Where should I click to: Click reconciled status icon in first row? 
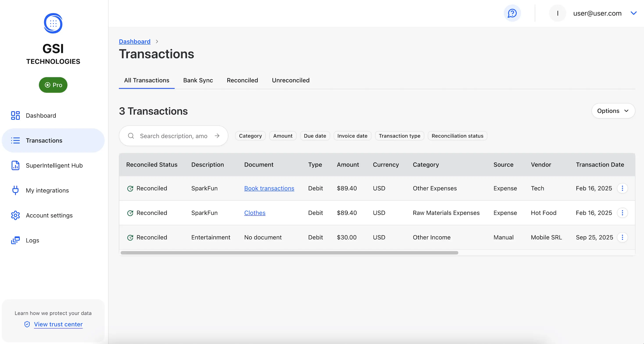click(130, 188)
